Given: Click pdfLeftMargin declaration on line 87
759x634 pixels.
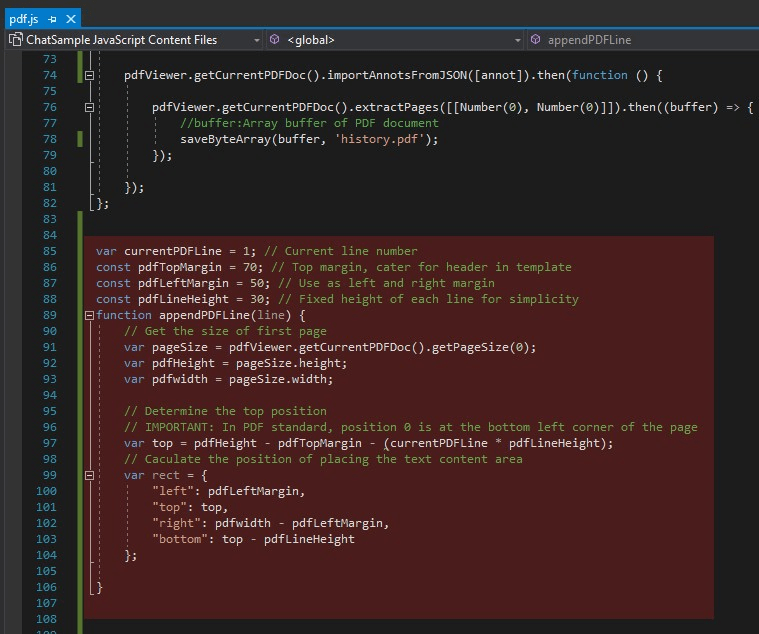Looking at the screenshot, I should pyautogui.click(x=183, y=283).
